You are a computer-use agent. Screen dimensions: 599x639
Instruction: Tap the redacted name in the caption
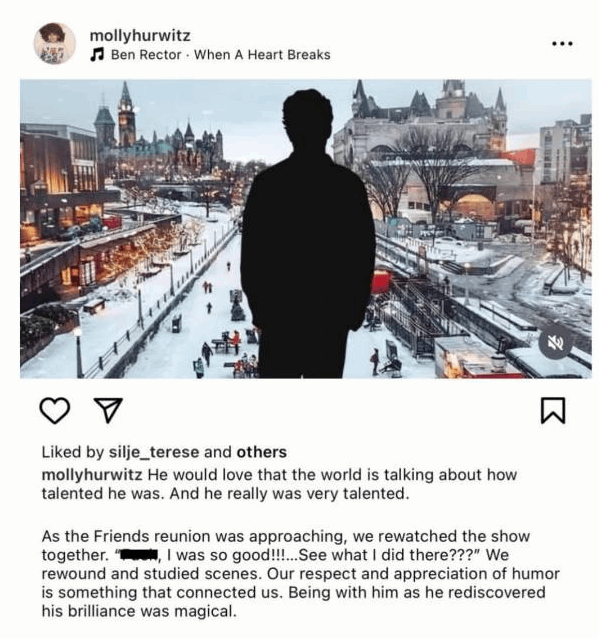[139, 555]
